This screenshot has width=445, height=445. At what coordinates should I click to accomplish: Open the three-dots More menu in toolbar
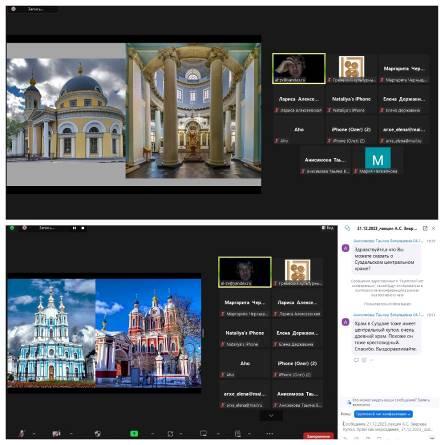tap(270, 434)
